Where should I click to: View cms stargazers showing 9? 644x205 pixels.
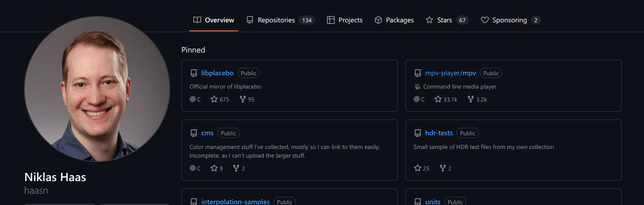pos(217,168)
